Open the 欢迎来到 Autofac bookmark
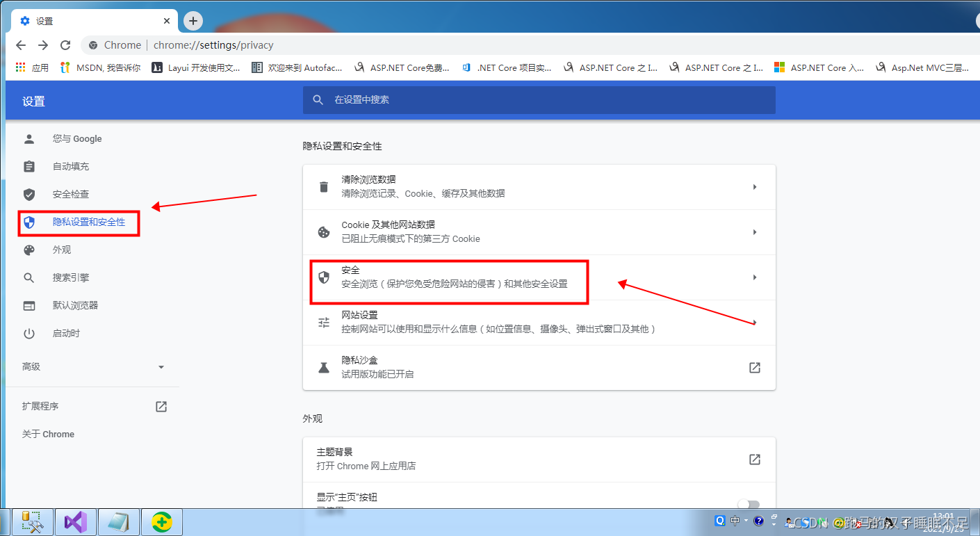Screen dimensions: 980x536 297,67
